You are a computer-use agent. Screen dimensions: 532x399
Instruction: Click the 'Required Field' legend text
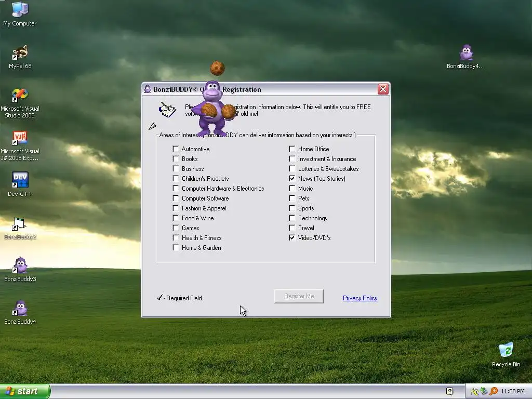tap(184, 298)
